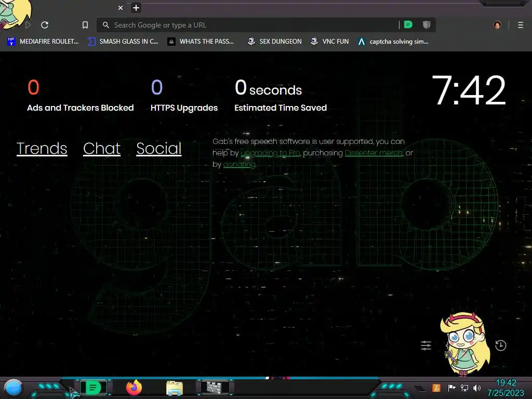Go forward with the arrow button
This screenshot has height=399, width=532.
28,25
